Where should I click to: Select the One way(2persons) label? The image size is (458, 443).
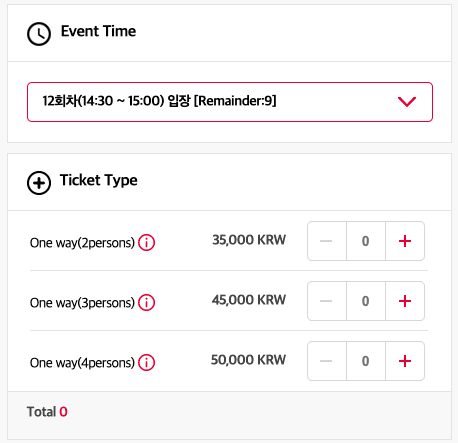(82, 243)
